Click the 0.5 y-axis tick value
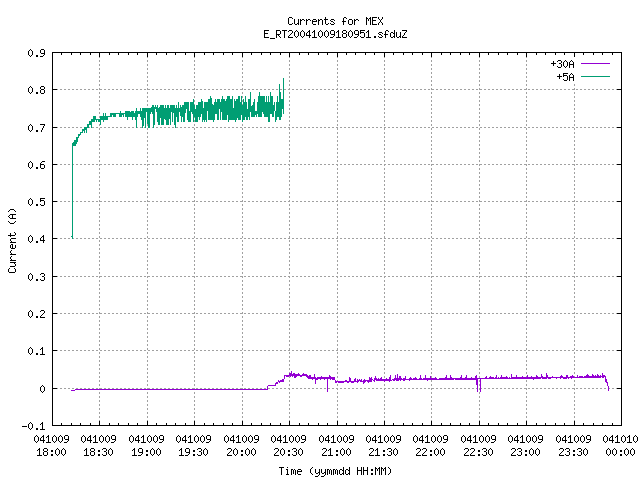Screen dimensions: 640x480 click(x=36, y=202)
